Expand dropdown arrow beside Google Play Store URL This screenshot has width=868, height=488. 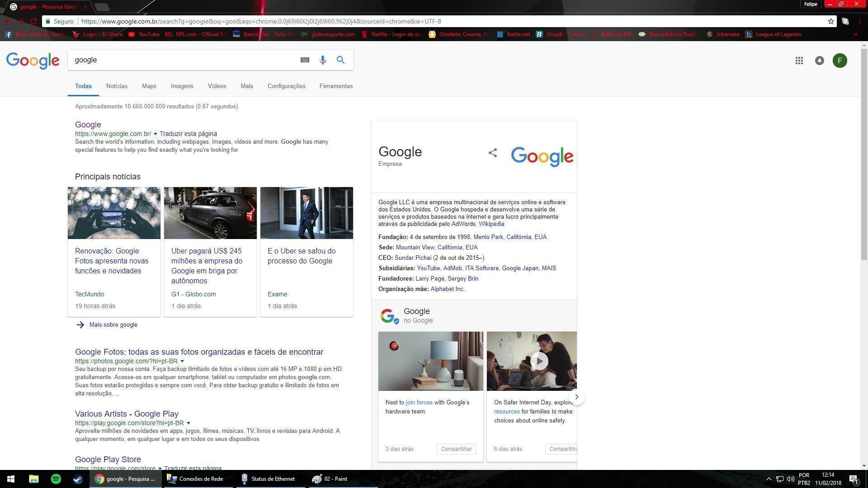[160, 469]
